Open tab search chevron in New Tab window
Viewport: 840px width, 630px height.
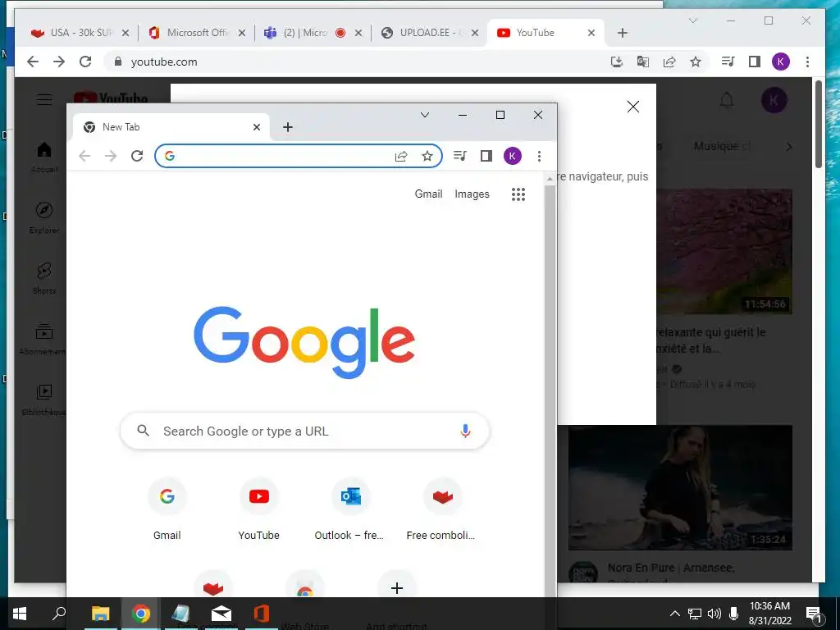pyautogui.click(x=425, y=115)
